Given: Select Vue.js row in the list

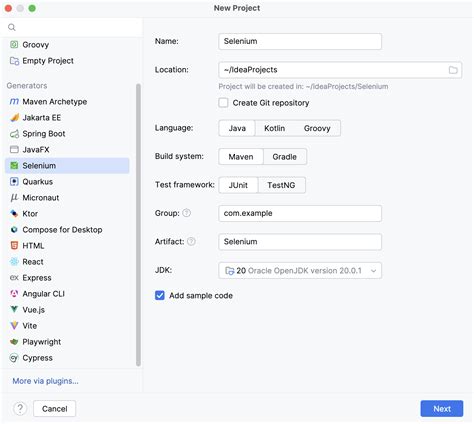Looking at the screenshot, I should click(67, 310).
